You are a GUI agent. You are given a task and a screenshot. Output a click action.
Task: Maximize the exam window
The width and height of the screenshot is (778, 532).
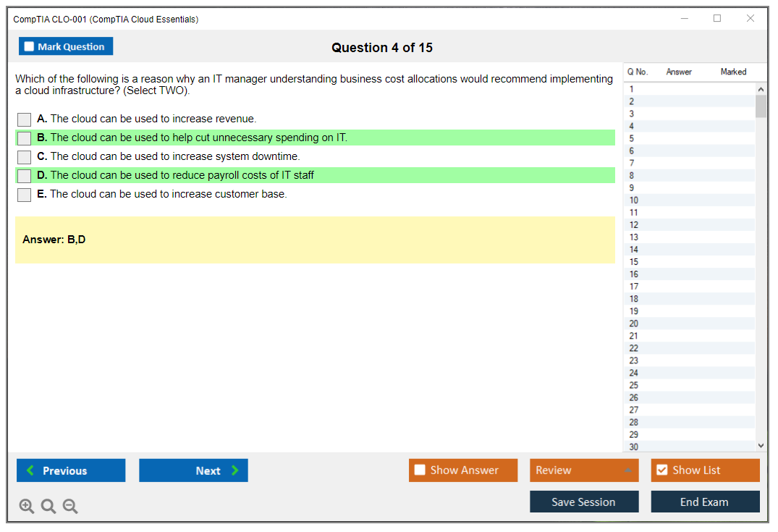click(717, 19)
